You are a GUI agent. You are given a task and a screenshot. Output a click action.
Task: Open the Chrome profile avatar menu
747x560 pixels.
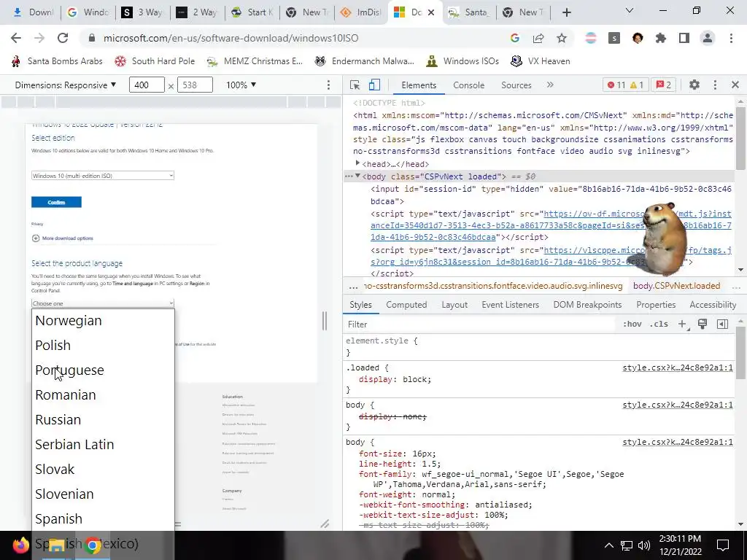[x=708, y=38]
